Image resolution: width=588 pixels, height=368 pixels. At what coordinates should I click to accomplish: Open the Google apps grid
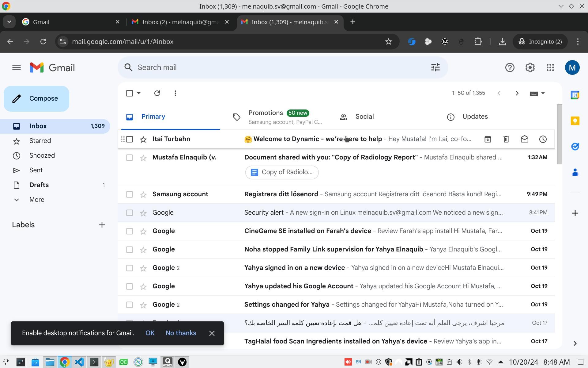550,67
